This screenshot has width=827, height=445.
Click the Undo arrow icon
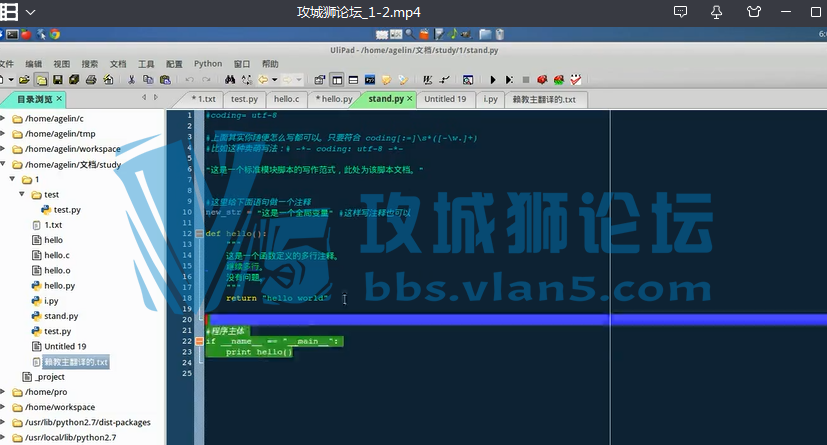click(189, 80)
